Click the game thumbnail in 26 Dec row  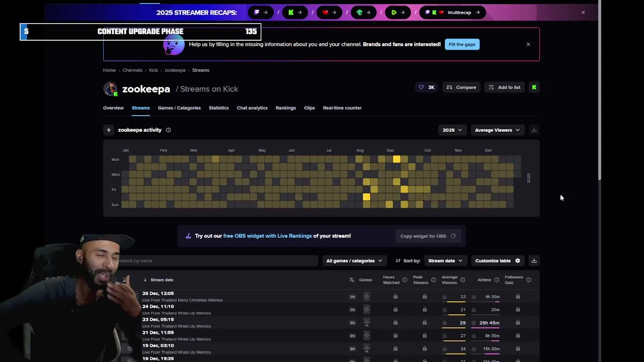point(366,297)
